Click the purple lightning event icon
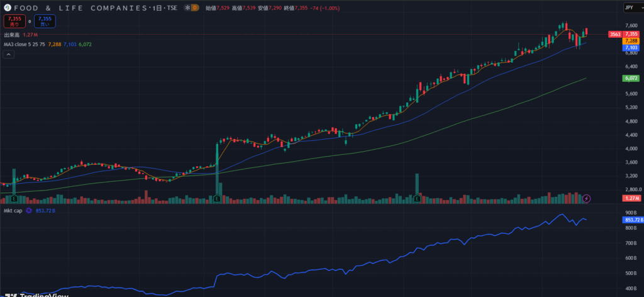The image size is (644, 297). click(587, 198)
